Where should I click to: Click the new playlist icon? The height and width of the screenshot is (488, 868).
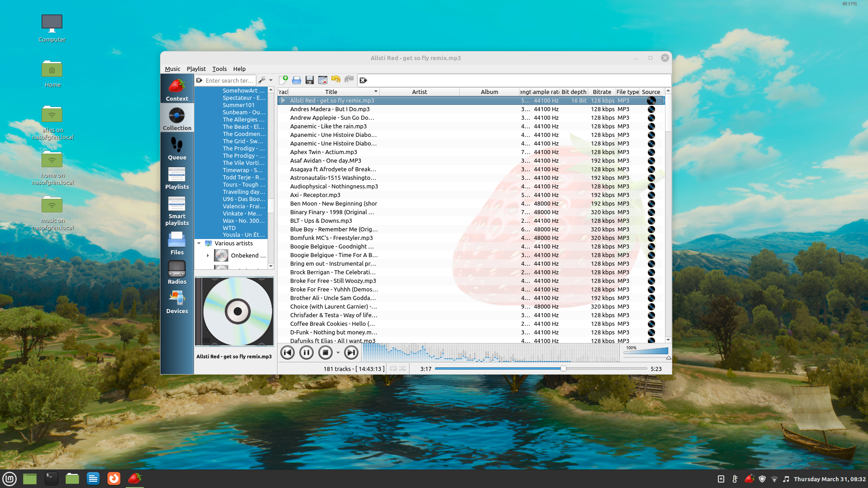[283, 80]
